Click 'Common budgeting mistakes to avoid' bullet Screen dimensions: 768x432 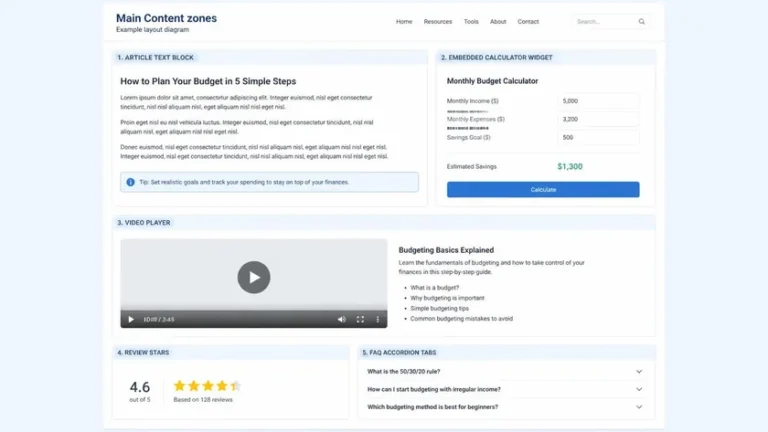pos(461,319)
